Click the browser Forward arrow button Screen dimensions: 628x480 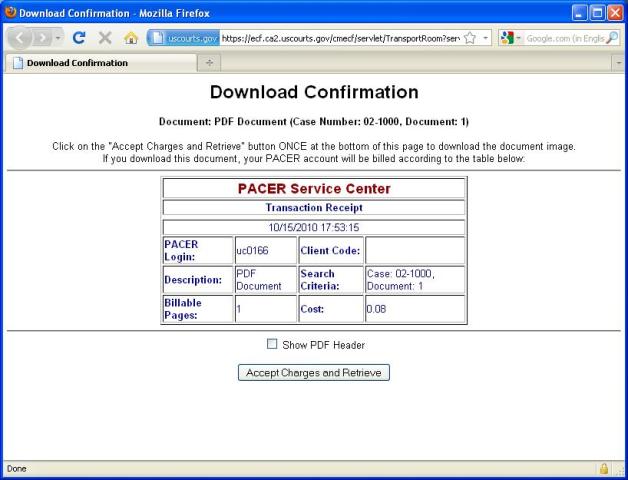coord(42,38)
